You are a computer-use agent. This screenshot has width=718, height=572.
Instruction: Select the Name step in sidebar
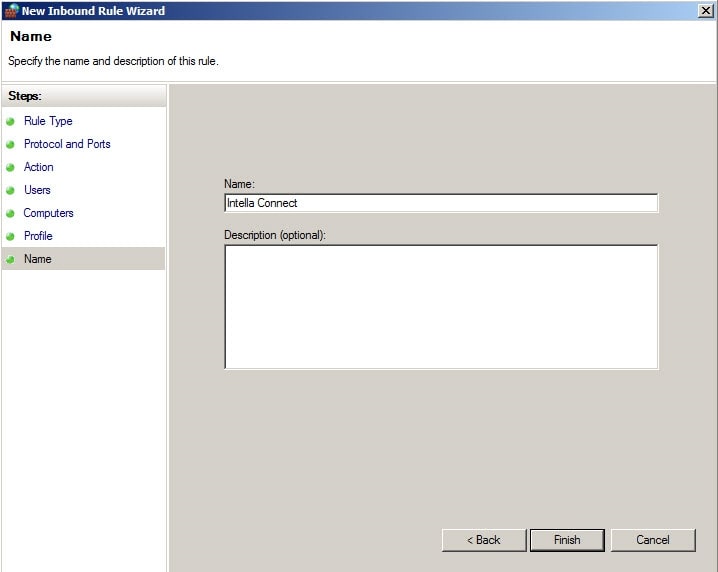coord(38,259)
